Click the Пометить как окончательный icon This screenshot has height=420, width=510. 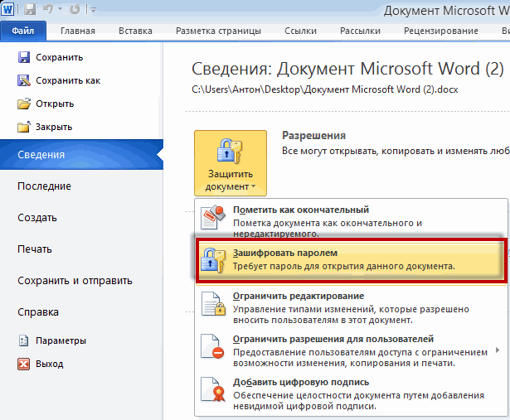tap(213, 217)
